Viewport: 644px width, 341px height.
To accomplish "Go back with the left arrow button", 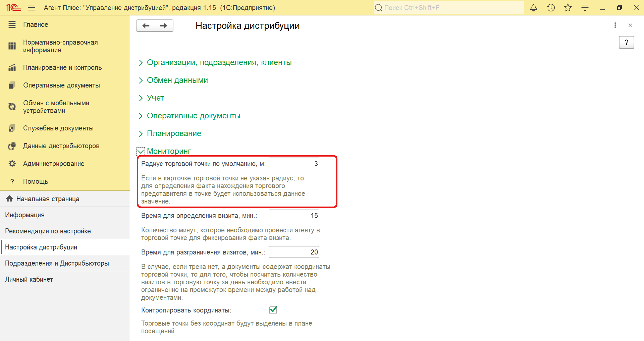I will 146,25.
